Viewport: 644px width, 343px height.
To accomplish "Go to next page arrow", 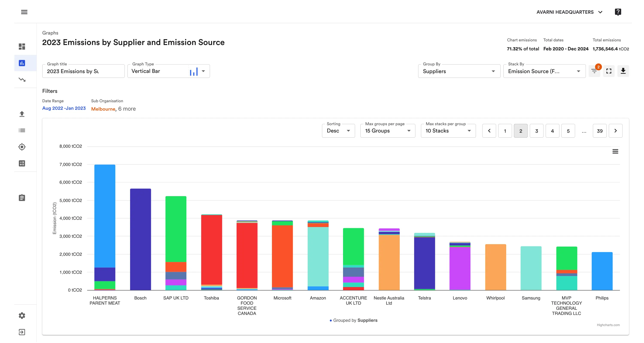I will 615,131.
